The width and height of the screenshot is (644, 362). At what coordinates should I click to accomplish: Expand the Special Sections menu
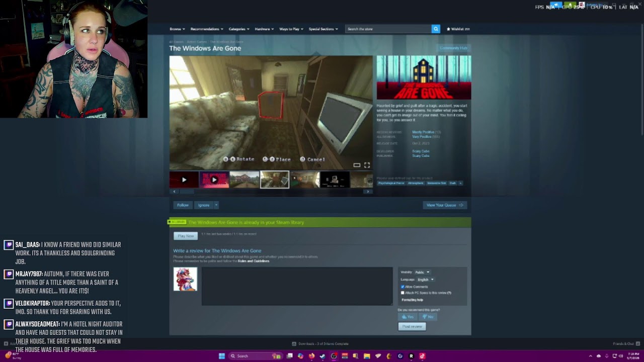(x=324, y=29)
